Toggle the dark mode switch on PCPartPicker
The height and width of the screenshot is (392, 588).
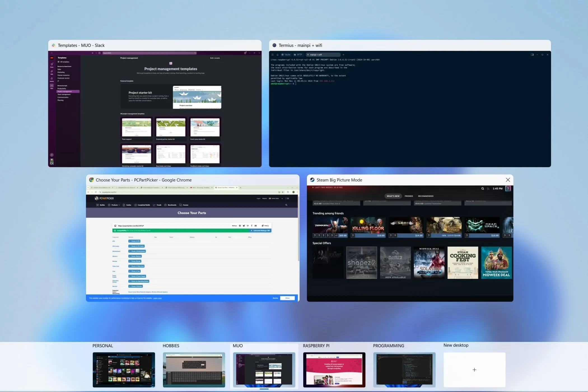(x=287, y=198)
